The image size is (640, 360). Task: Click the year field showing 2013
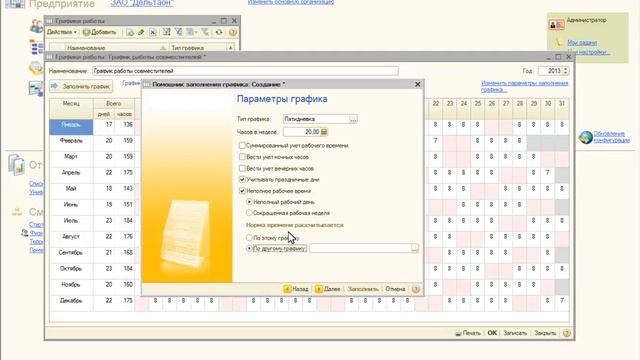(x=550, y=71)
